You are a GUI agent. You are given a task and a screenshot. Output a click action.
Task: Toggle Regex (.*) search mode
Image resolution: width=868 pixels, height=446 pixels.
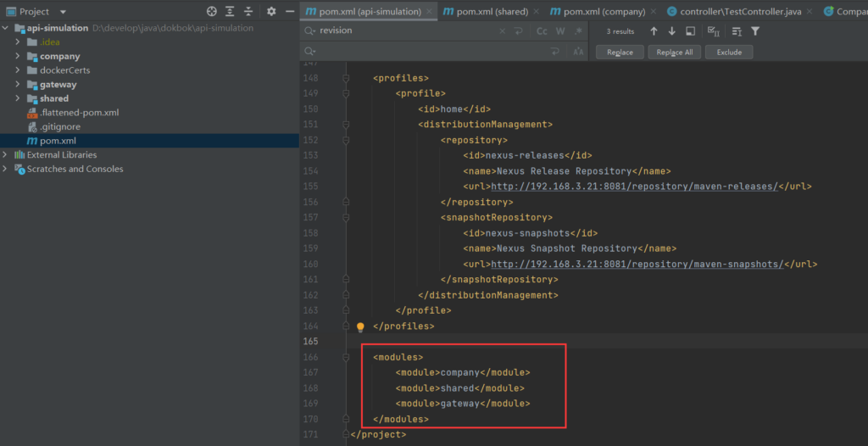click(x=578, y=31)
